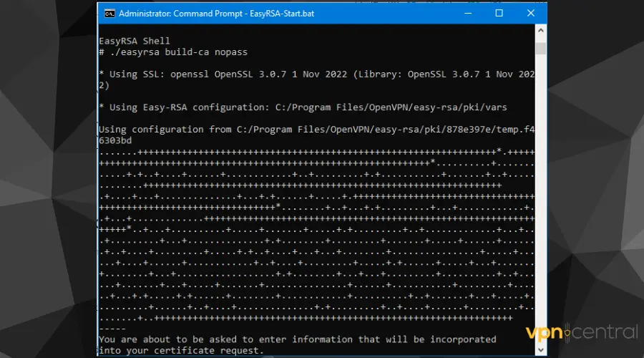Open the Command Prompt system menu icon
This screenshot has height=358, width=644.
tap(109, 14)
